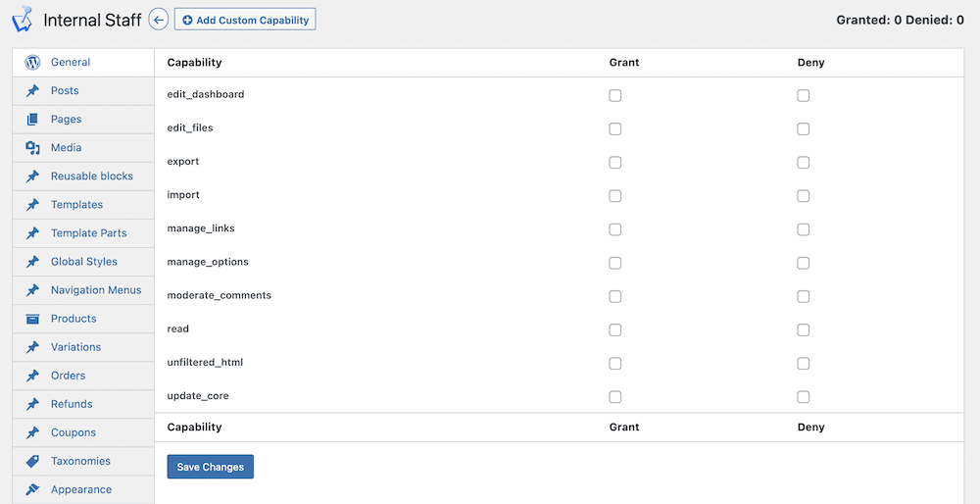Deny the manage_options capability

(x=804, y=263)
